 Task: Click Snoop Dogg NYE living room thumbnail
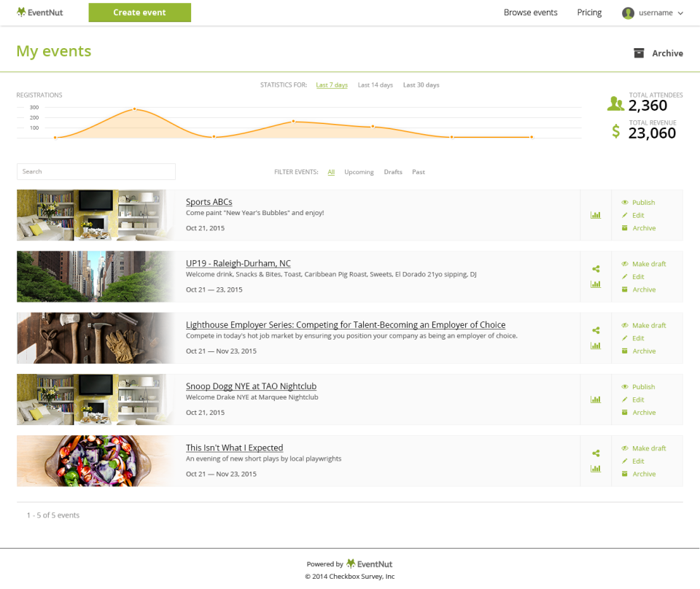96,399
